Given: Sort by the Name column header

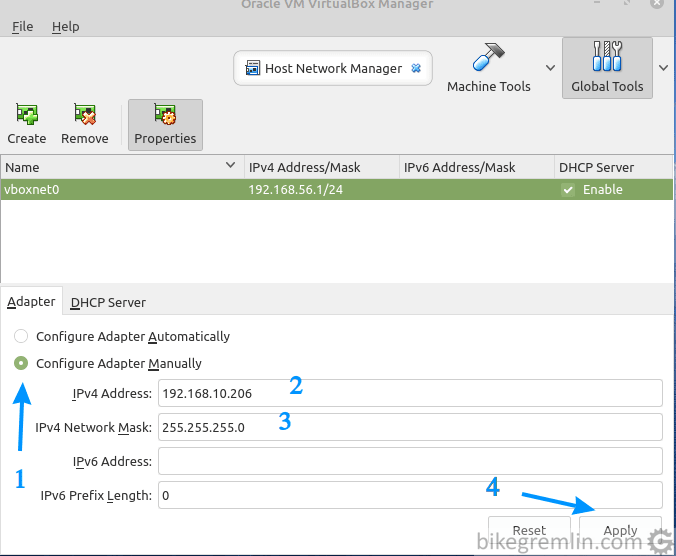Looking at the screenshot, I should pos(122,167).
